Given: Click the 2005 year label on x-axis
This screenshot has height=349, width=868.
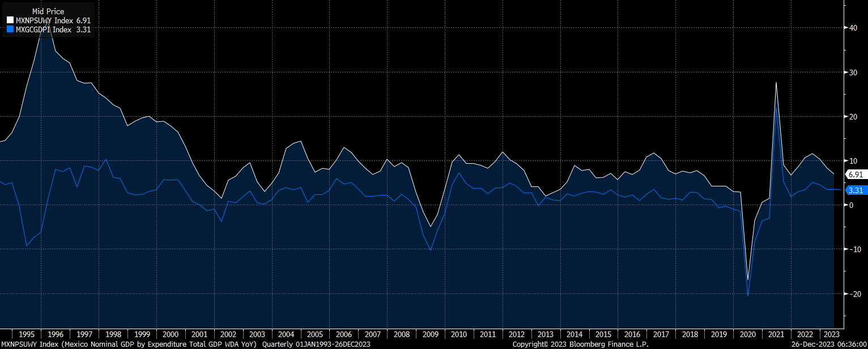Looking at the screenshot, I should (x=315, y=334).
